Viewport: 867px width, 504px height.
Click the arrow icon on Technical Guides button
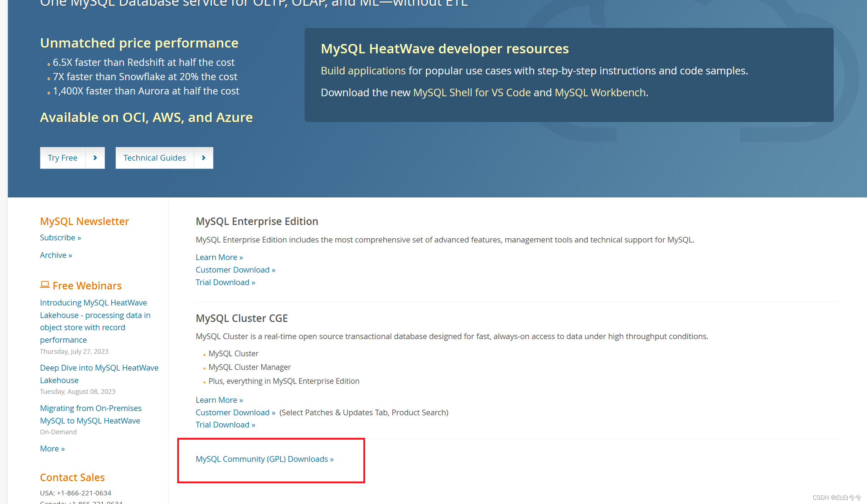(203, 158)
